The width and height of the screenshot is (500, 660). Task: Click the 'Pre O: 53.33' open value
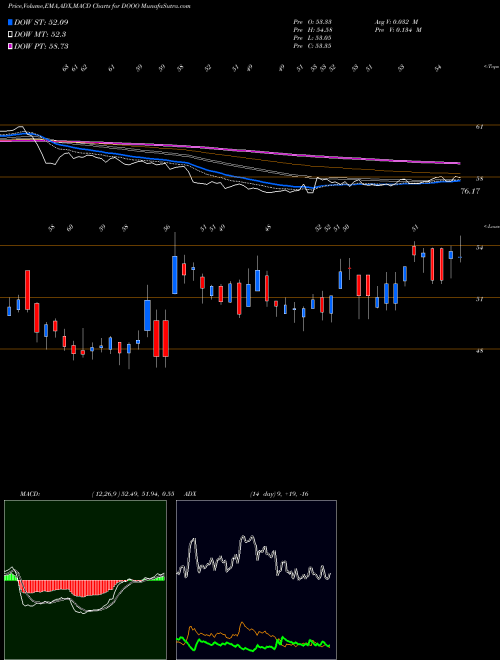pos(312,22)
